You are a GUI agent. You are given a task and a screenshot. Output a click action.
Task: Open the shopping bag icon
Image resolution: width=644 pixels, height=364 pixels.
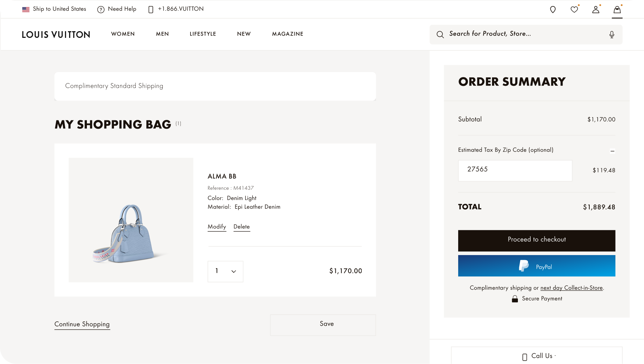click(x=617, y=10)
